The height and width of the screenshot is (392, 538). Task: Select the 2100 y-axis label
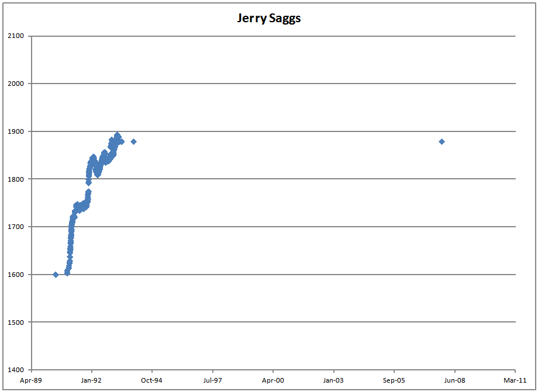[x=16, y=36]
